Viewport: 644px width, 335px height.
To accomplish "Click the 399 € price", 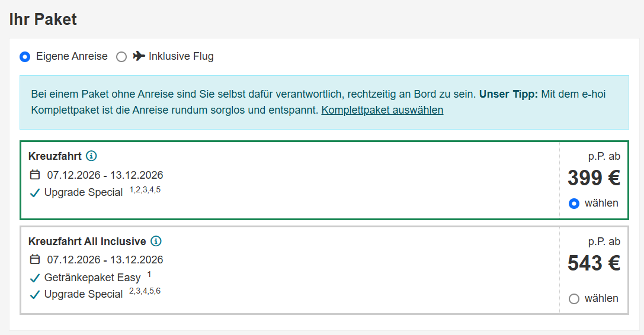I will click(x=594, y=178).
